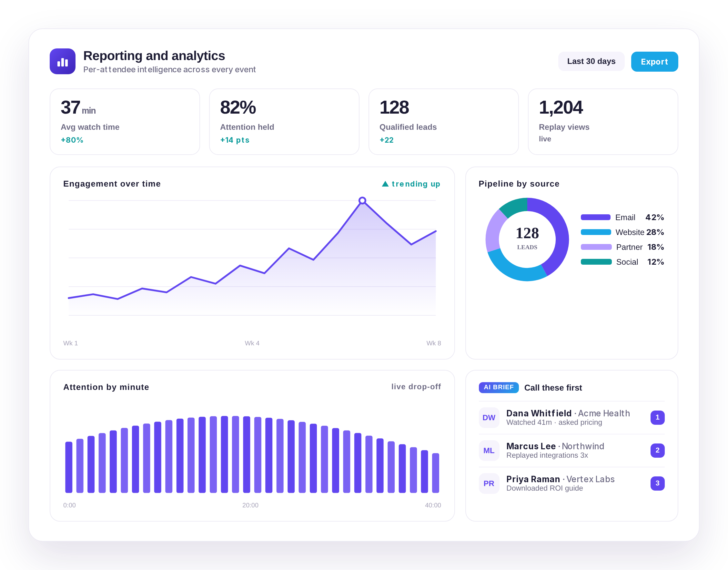
Task: Click the Wk 8 axis label
Action: click(x=433, y=343)
